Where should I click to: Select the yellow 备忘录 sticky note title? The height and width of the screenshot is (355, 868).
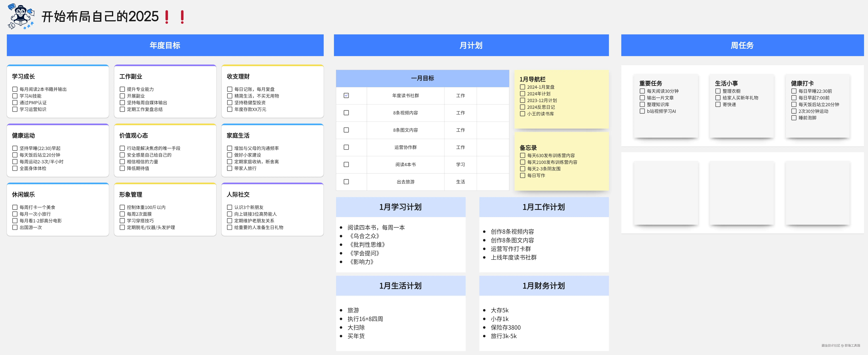pyautogui.click(x=528, y=148)
